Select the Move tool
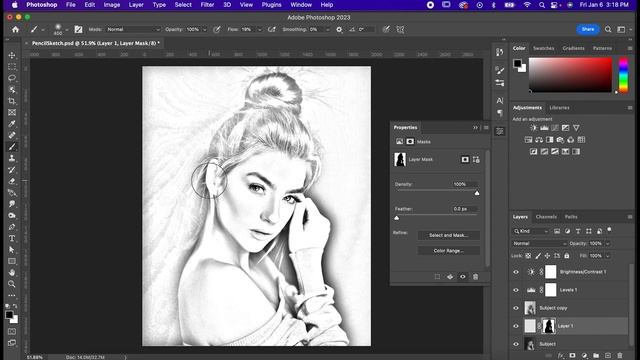 pyautogui.click(x=12, y=55)
